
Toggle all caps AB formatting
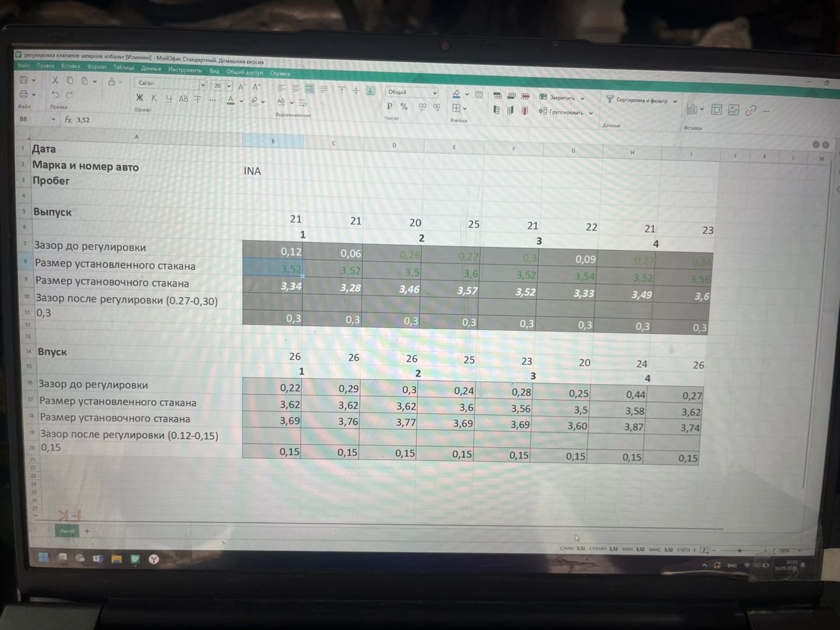coord(183,99)
